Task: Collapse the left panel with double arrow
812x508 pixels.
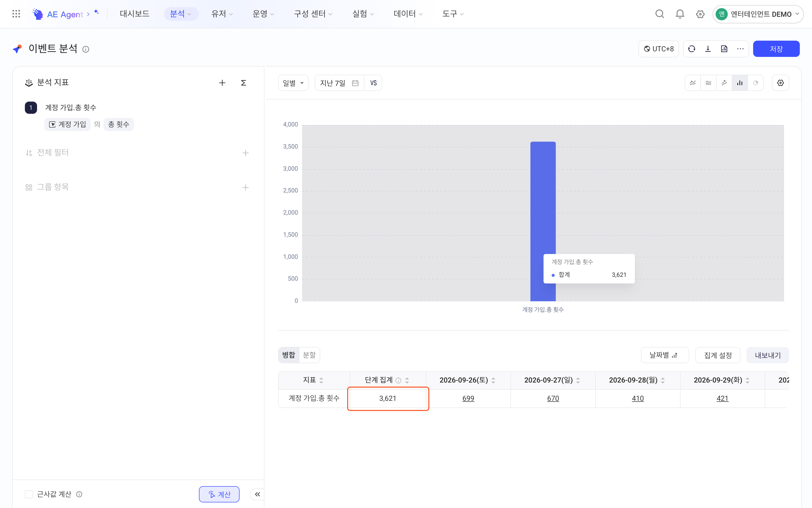Action: [x=257, y=494]
